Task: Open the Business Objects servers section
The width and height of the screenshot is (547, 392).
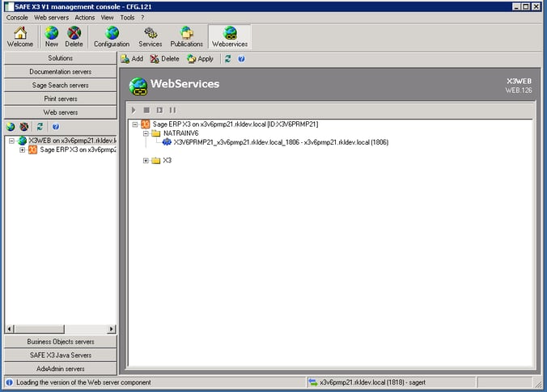Action: click(x=60, y=341)
